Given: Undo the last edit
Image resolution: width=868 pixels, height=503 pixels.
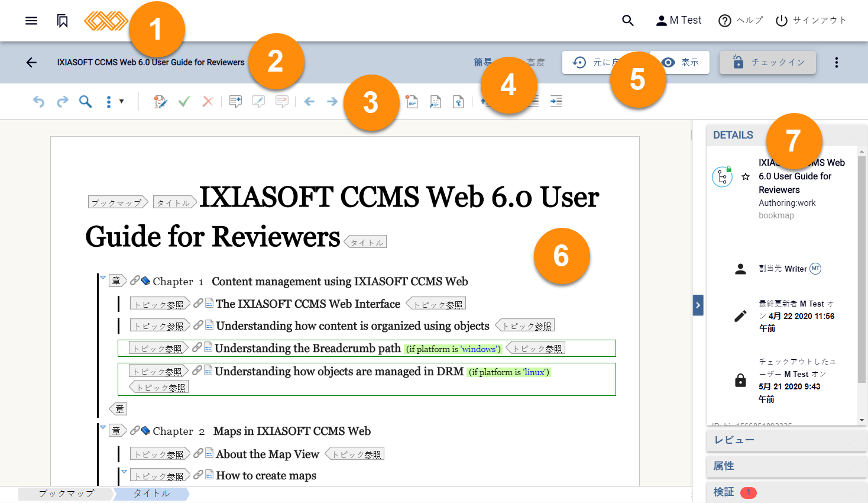Looking at the screenshot, I should (38, 102).
